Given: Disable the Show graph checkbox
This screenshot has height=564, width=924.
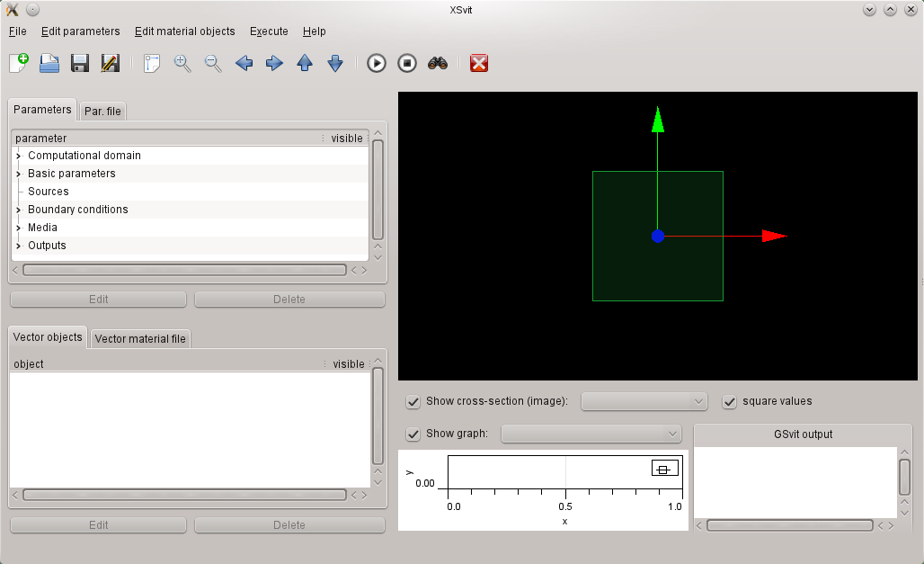Looking at the screenshot, I should 413,434.
